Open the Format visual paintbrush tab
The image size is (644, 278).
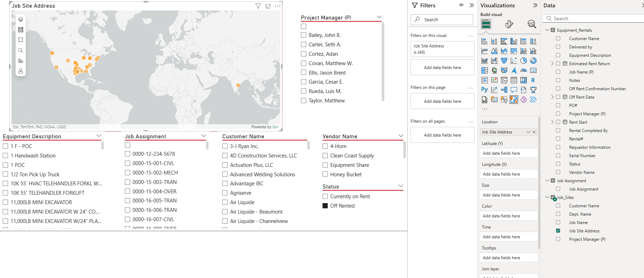pos(509,24)
